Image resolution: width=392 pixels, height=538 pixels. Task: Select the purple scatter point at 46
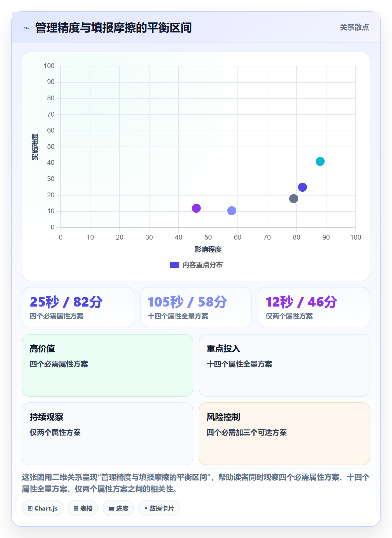click(x=196, y=208)
